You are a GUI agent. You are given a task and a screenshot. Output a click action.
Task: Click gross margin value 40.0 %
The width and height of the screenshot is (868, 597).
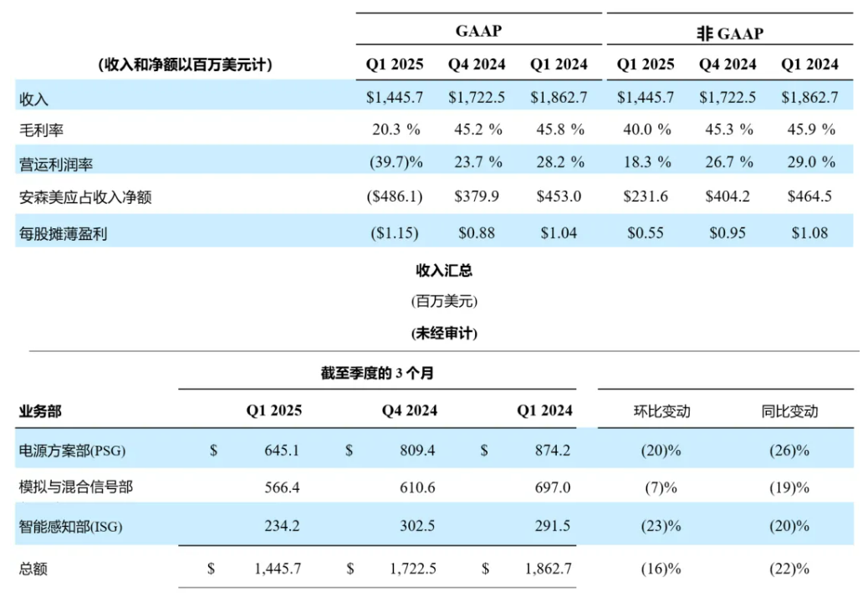click(646, 130)
